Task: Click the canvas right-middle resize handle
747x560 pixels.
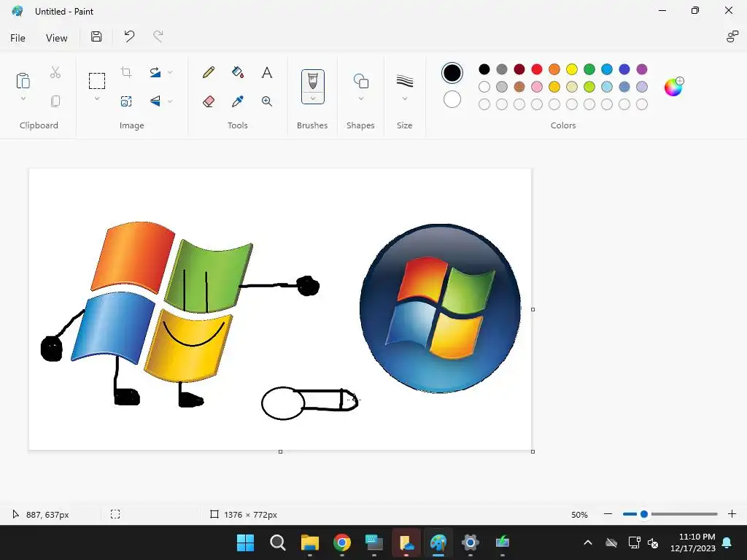Action: pyautogui.click(x=533, y=309)
